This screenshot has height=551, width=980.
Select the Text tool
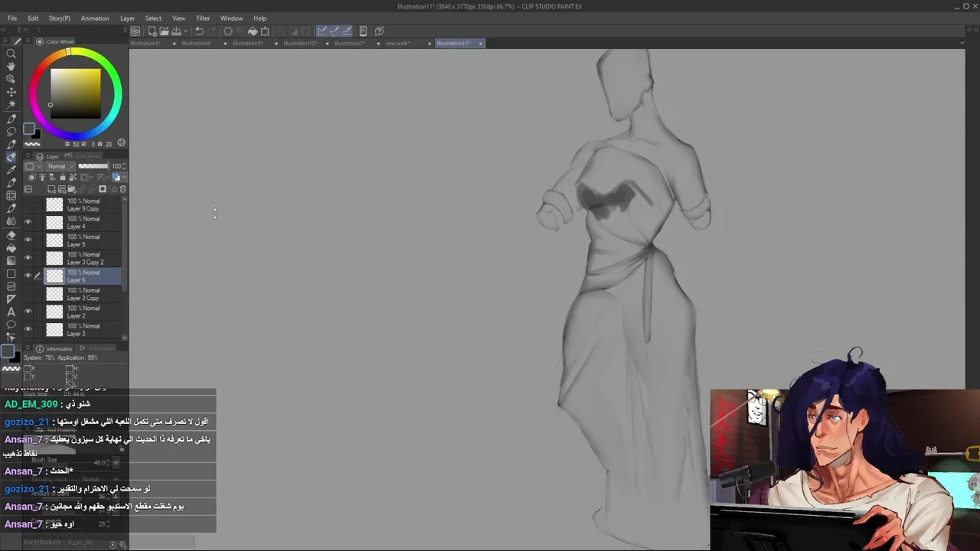(11, 312)
